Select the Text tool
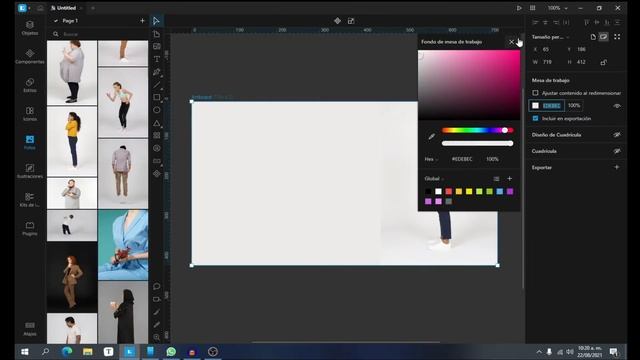 point(157,59)
